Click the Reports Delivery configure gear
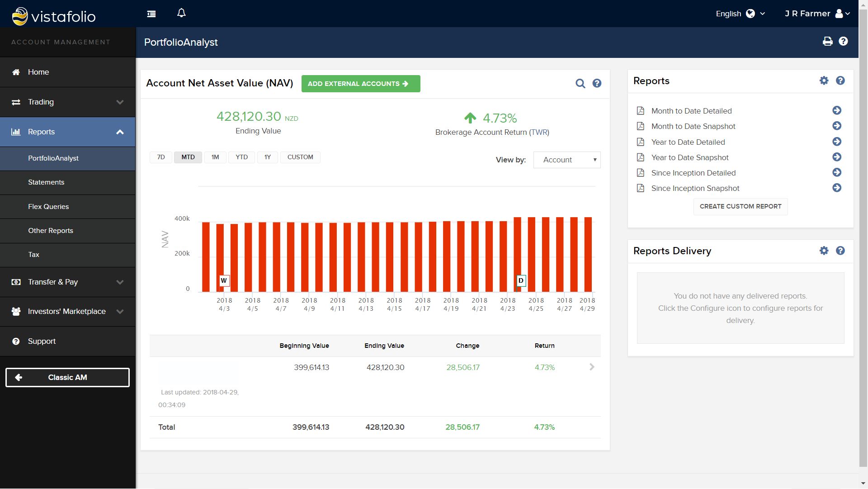Screen dimensions: 868x489 pyautogui.click(x=824, y=251)
